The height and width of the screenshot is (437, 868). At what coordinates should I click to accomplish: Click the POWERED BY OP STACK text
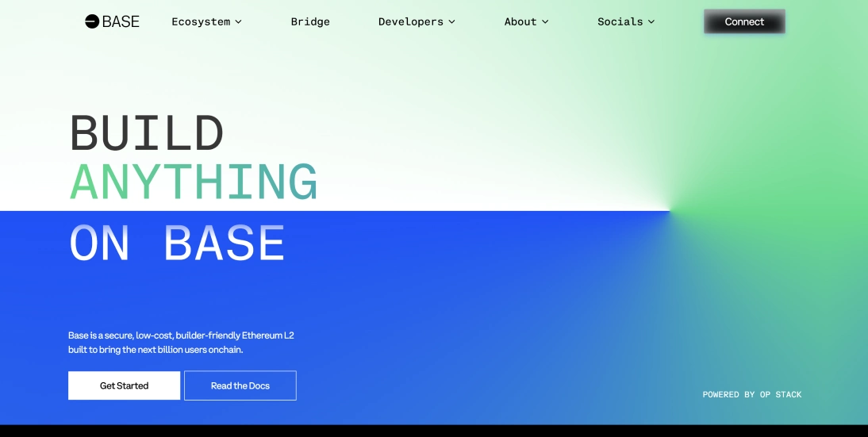point(751,394)
